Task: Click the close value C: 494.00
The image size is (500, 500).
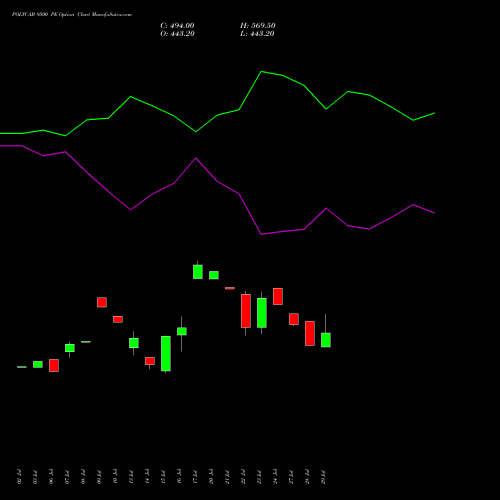Action: click(177, 26)
